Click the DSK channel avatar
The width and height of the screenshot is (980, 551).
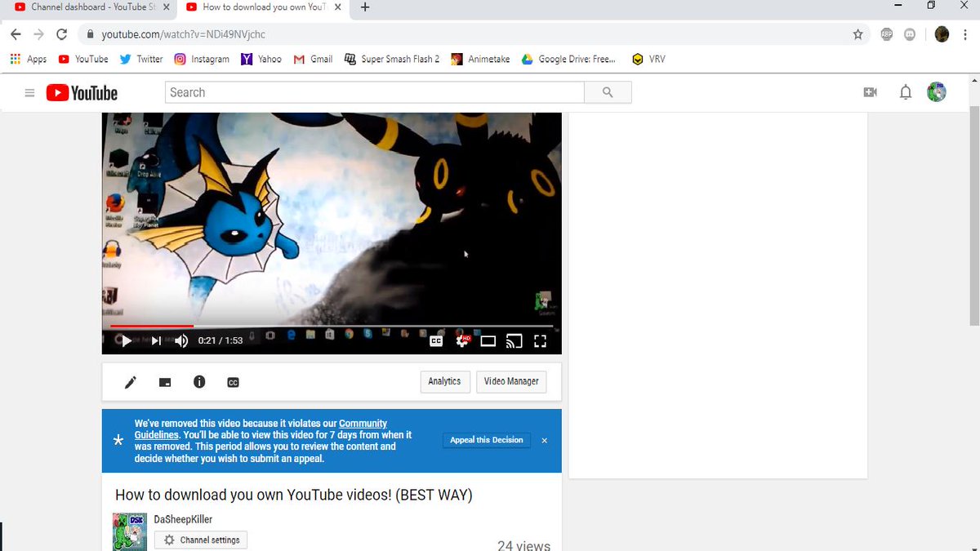129,531
